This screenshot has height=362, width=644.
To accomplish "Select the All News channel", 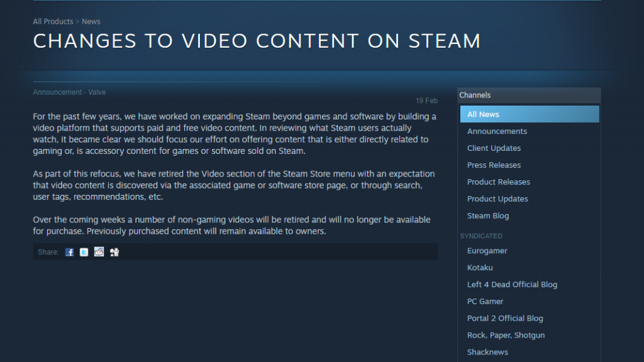I will [483, 114].
